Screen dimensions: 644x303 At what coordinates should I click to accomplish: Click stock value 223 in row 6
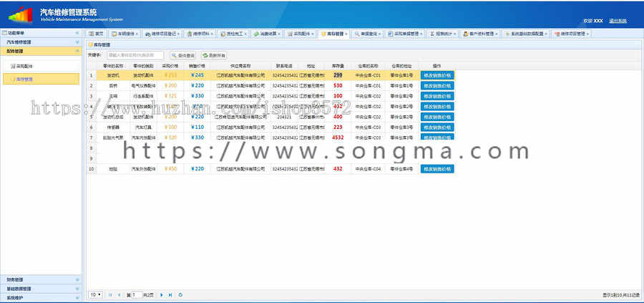tap(338, 127)
